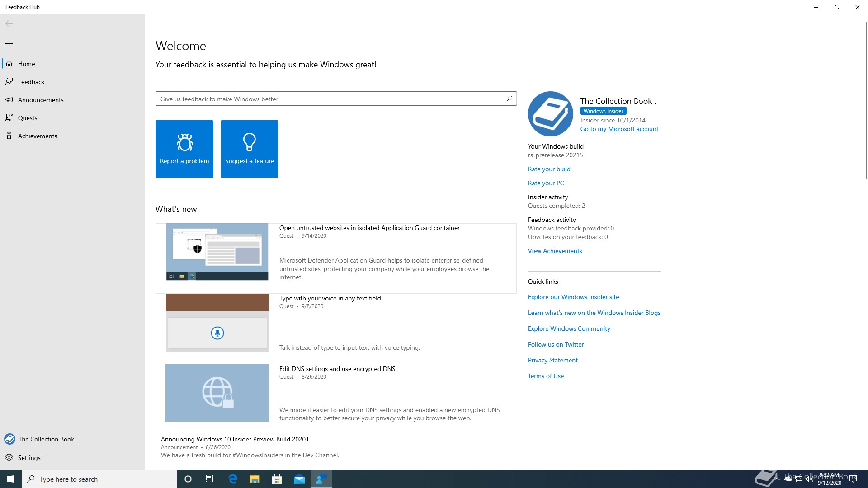Open the Windows Start menu
Screen dimensions: 868x488
click(x=11, y=479)
